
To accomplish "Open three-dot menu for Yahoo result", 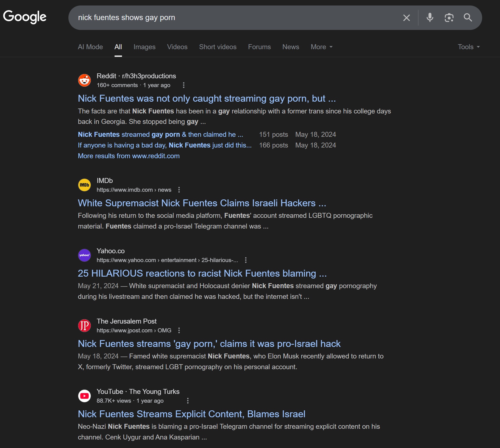I will (246, 260).
